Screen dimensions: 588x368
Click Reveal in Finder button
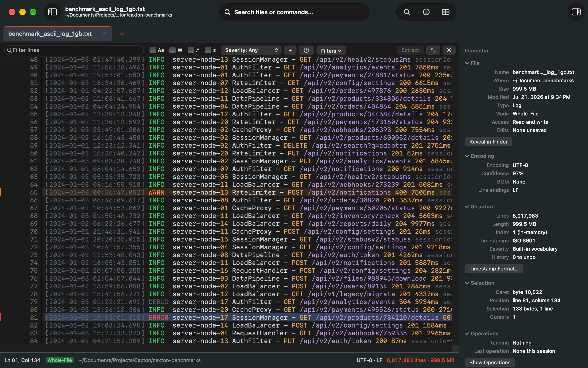(488, 142)
